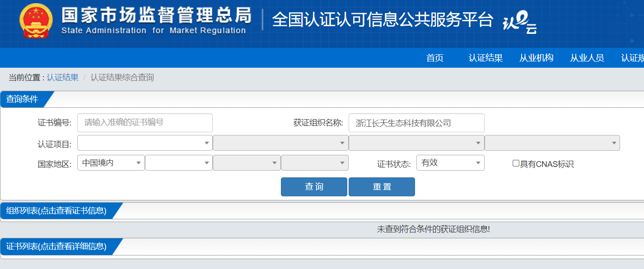The width and height of the screenshot is (644, 269).
Task: Click the 认e云 logo icon
Action: 520,22
